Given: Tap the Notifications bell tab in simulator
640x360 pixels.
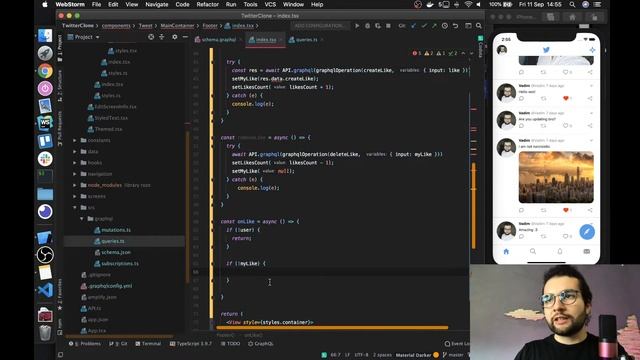Looking at the screenshot, I should coord(560,251).
